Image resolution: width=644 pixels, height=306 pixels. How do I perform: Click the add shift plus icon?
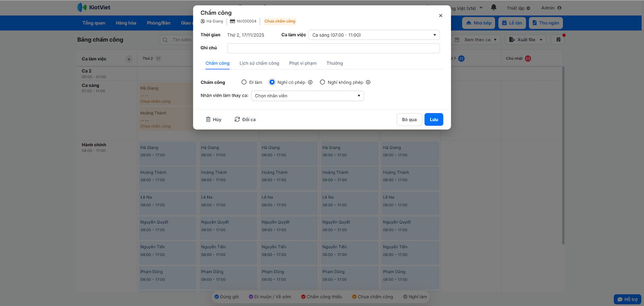pos(129,59)
